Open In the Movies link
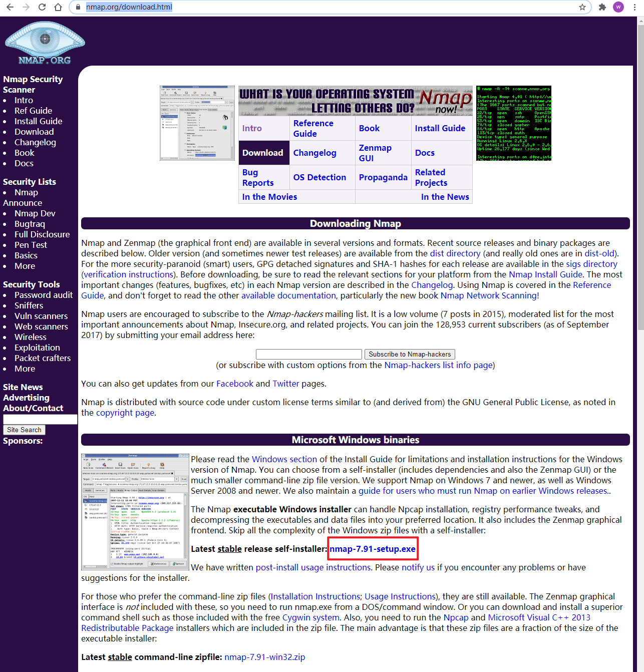 (269, 197)
